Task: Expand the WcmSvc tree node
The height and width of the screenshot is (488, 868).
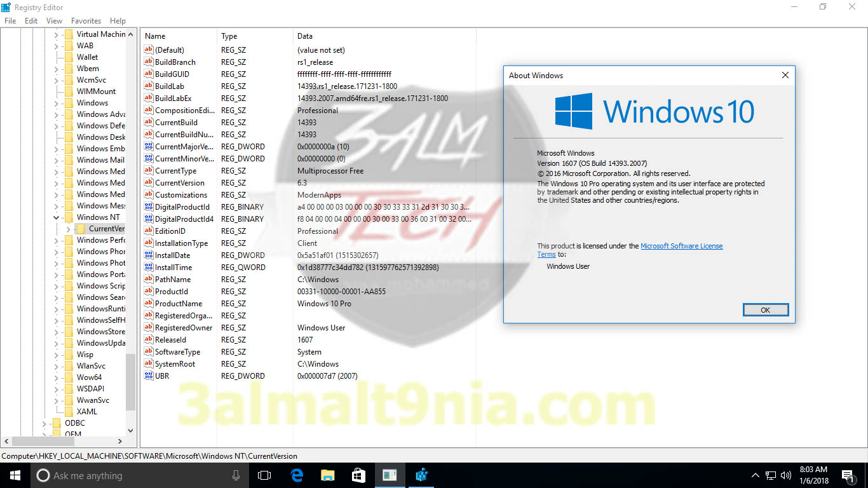Action: [x=57, y=80]
